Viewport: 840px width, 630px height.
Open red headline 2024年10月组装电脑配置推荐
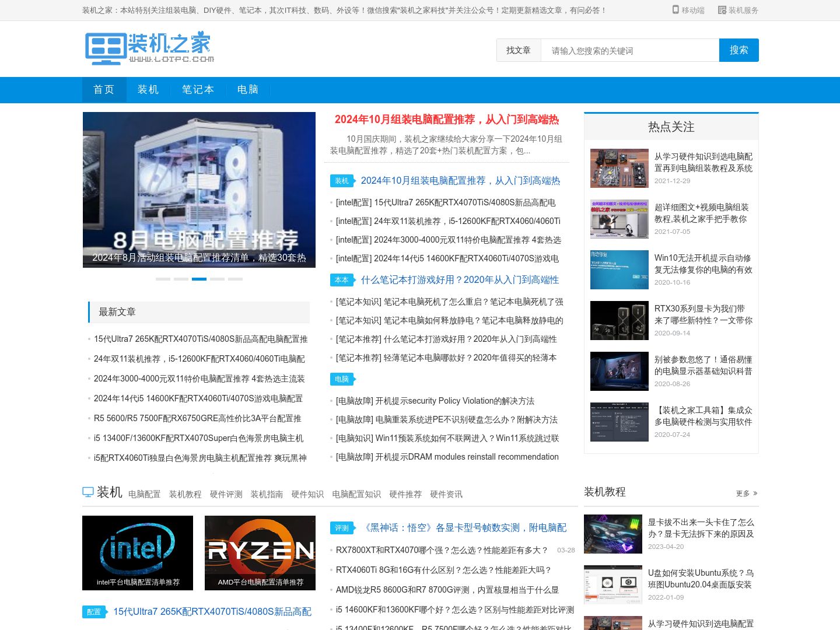[x=447, y=120]
